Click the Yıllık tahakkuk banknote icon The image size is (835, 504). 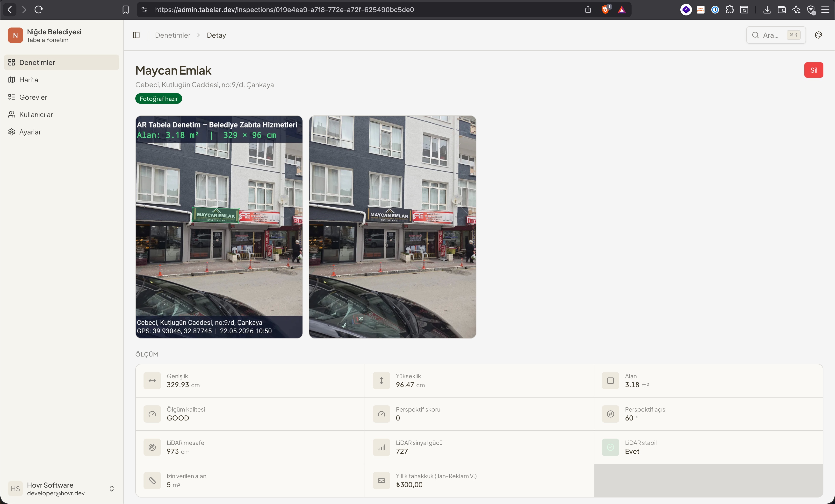click(x=381, y=480)
